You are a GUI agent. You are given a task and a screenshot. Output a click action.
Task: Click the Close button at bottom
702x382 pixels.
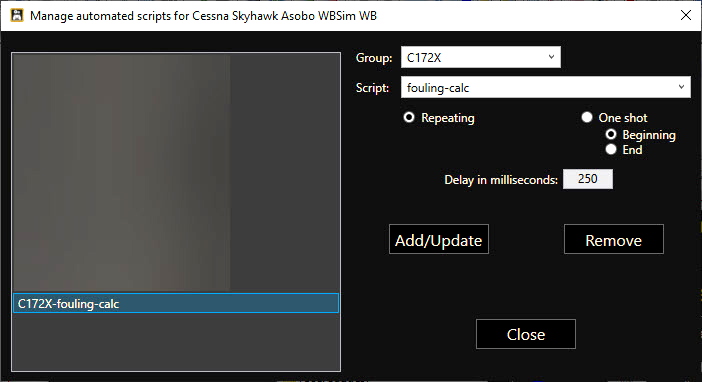526,334
